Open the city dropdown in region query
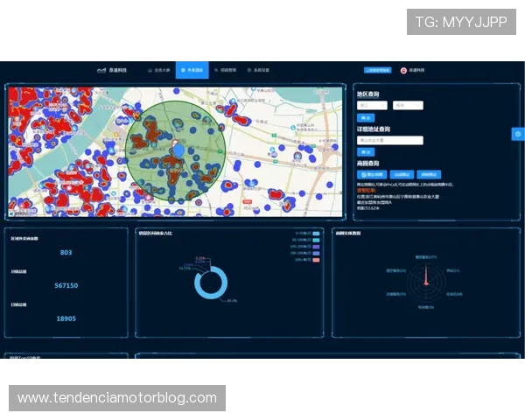The height and width of the screenshot is (420, 525). [x=407, y=105]
